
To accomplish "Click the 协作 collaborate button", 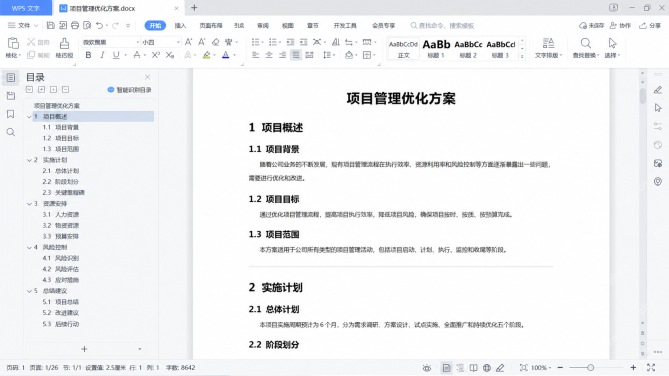I will click(x=620, y=26).
